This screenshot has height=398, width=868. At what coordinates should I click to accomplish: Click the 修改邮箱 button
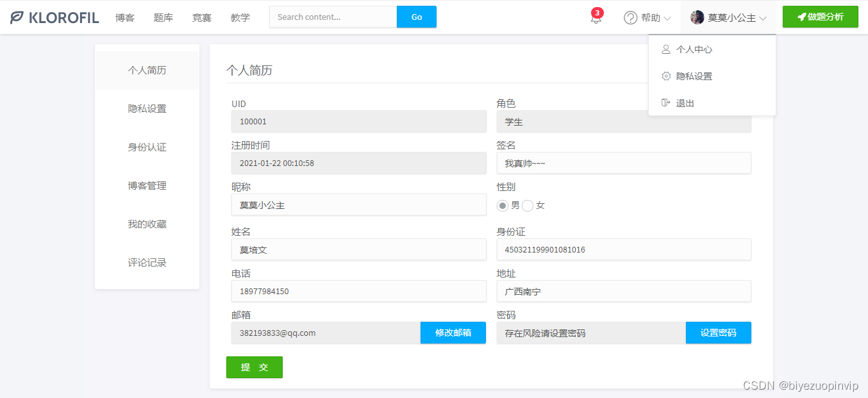click(453, 333)
